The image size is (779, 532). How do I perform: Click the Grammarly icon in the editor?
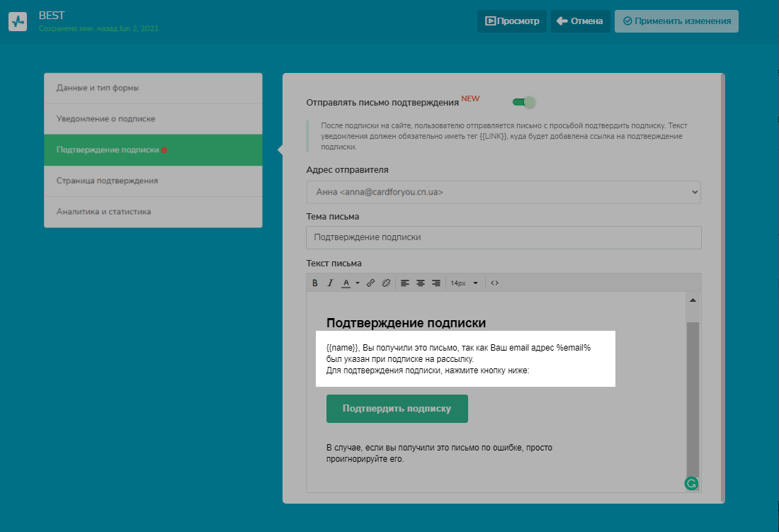(691, 484)
